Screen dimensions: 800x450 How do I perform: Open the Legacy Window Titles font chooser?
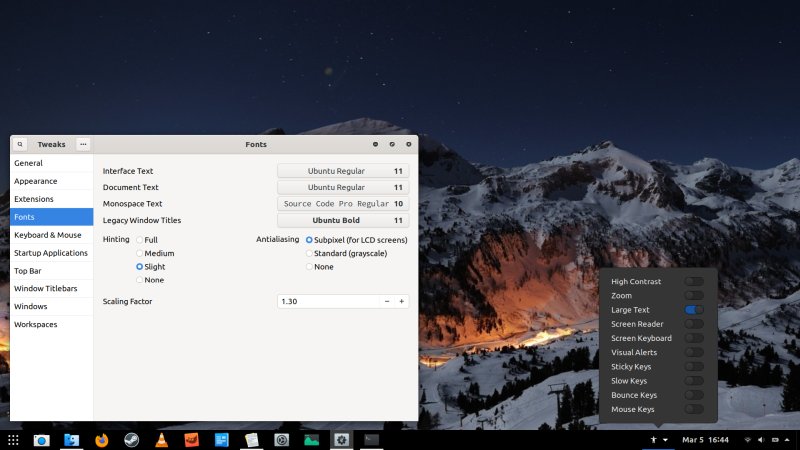point(343,220)
